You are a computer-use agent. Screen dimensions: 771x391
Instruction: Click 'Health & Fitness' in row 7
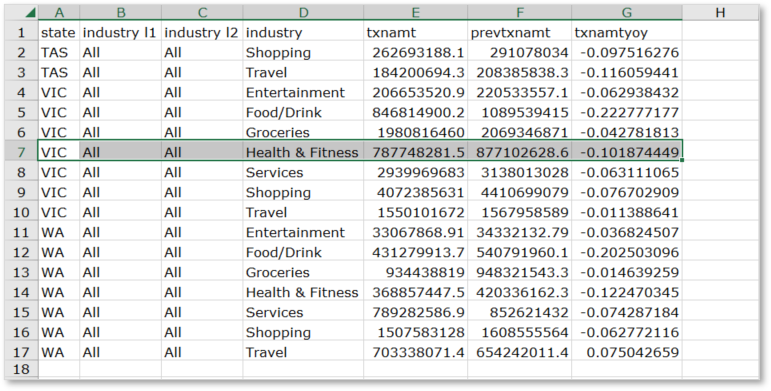tap(302, 152)
